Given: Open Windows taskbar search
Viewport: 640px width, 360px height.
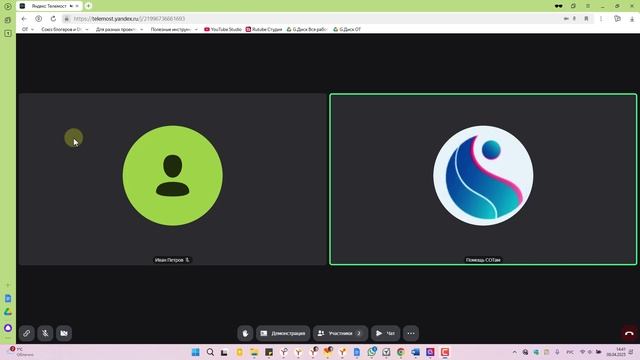Looking at the screenshot, I should click(210, 352).
